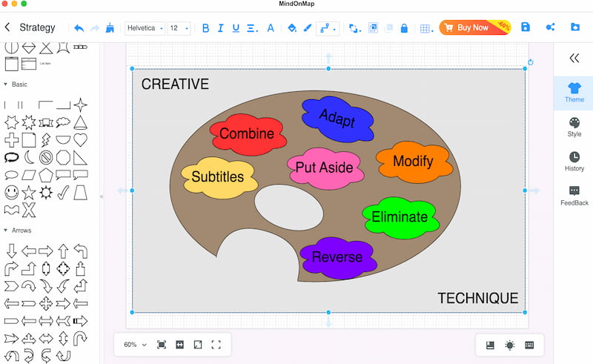Screen dimensions: 593x364
Task: Undo the last action
Action: (79, 28)
